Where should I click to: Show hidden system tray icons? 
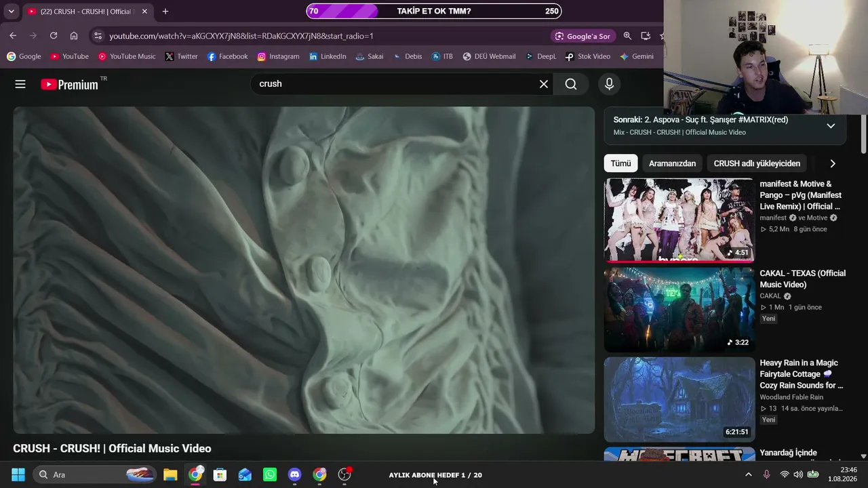pyautogui.click(x=748, y=474)
